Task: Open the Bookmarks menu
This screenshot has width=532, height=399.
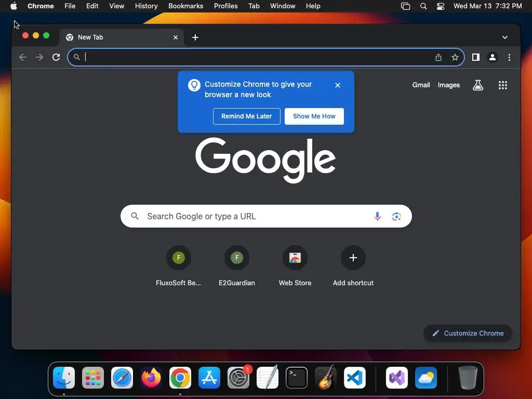Action: [185, 6]
